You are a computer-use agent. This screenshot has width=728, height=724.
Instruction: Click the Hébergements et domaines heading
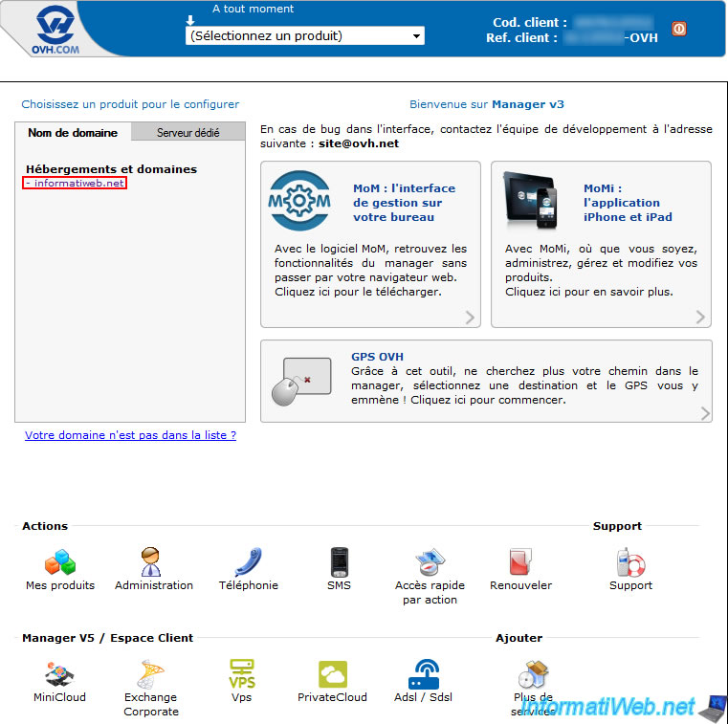coord(111,169)
